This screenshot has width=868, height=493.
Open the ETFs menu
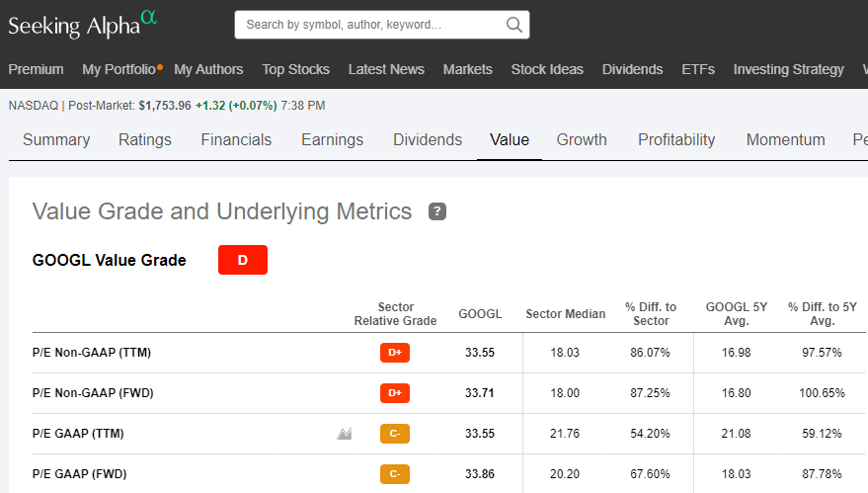(698, 69)
